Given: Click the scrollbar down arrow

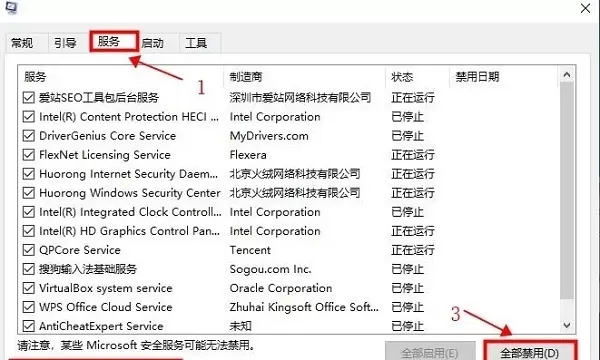Looking at the screenshot, I should coord(567,326).
